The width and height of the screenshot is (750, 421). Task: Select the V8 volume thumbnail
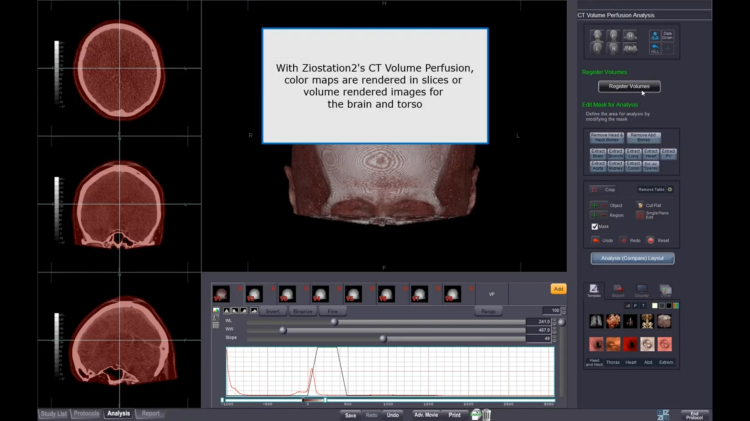pyautogui.click(x=452, y=293)
